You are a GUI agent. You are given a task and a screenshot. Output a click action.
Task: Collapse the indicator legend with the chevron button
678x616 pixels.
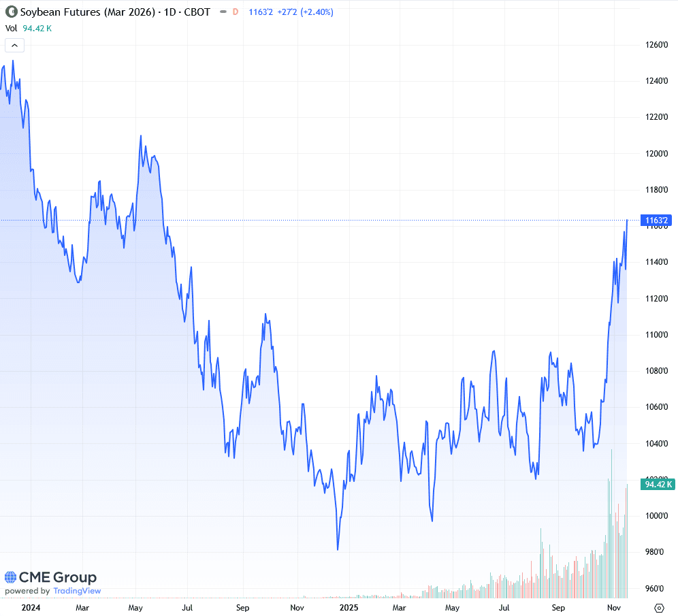[x=14, y=46]
